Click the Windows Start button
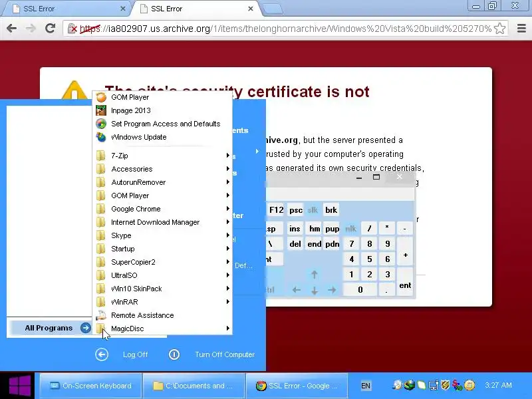Image resolution: width=532 pixels, height=399 pixels. click(x=19, y=386)
